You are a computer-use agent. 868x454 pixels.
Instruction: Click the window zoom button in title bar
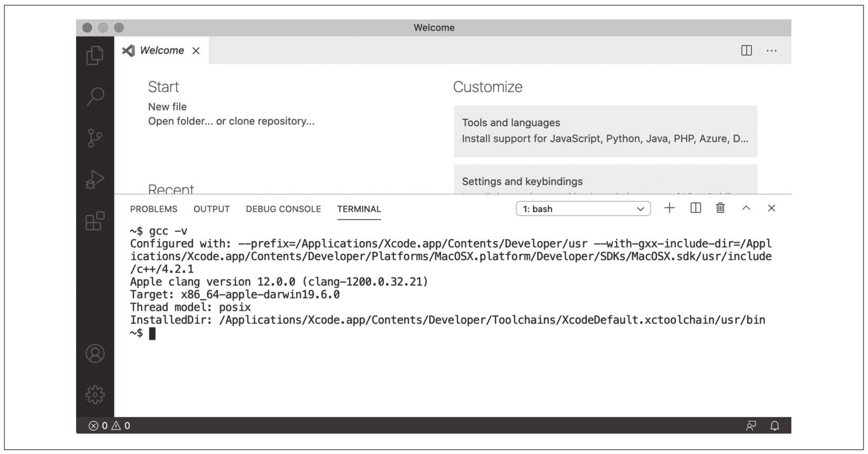(x=119, y=28)
